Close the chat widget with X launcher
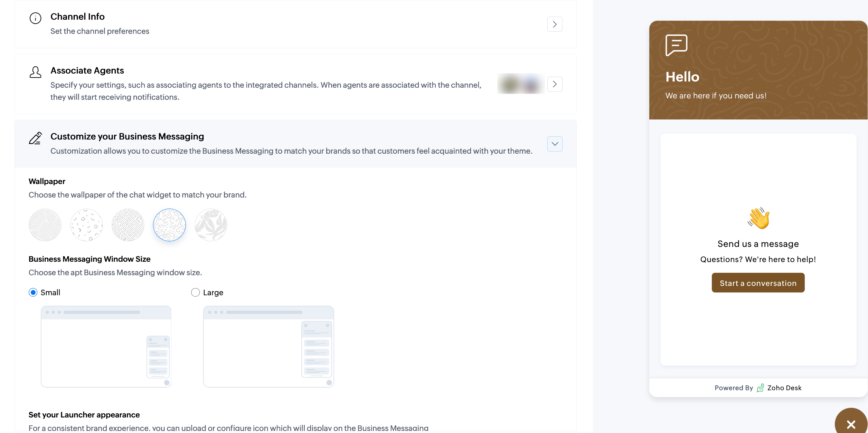 pos(851,424)
